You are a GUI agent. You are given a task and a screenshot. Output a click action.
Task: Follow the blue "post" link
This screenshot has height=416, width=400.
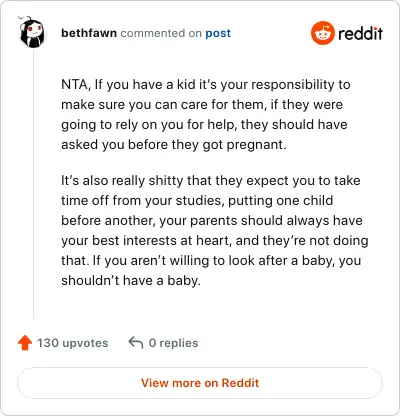point(218,33)
